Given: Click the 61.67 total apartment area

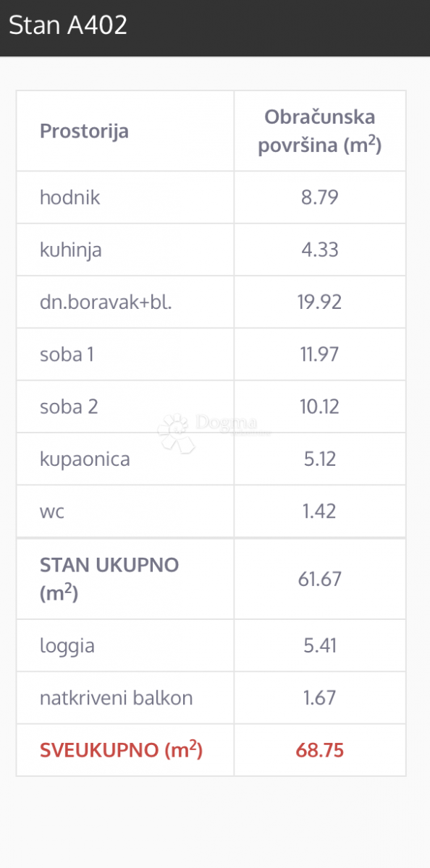Looking at the screenshot, I should point(320,579).
